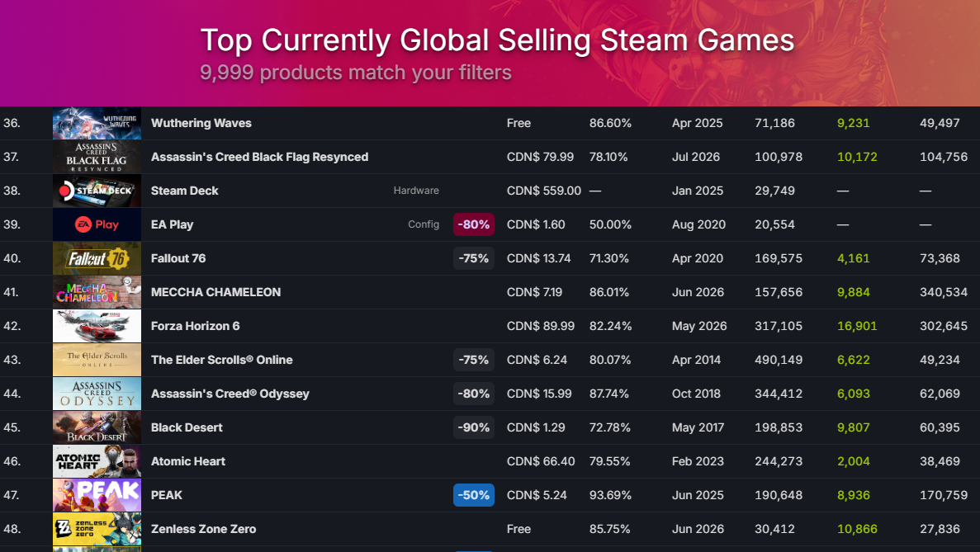Open Assassin's Creed Black Flag Resynced link

[x=259, y=157]
